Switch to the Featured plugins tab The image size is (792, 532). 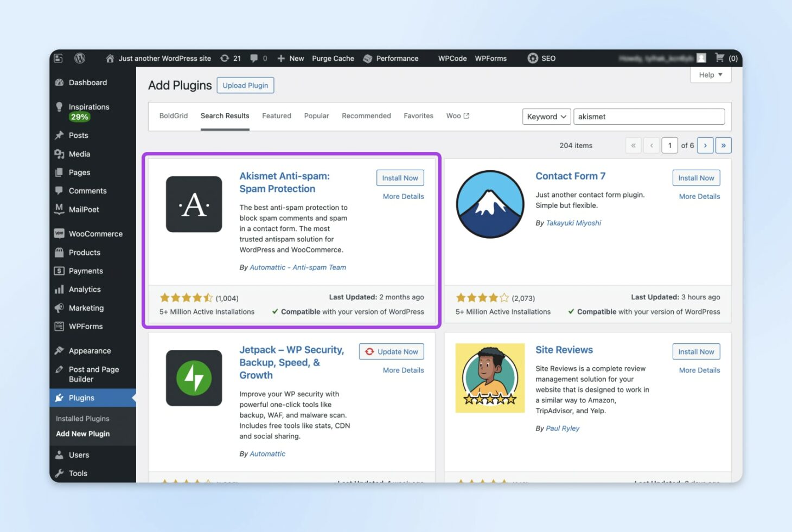pos(277,116)
